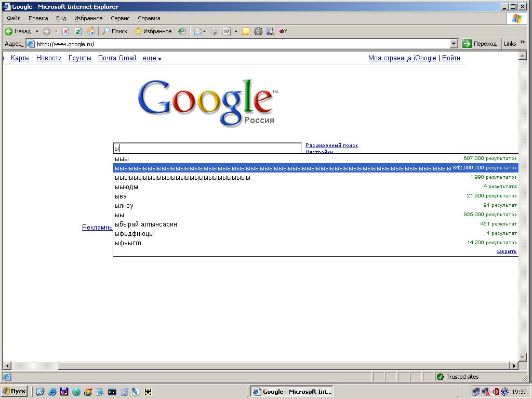This screenshot has height=399, width=532.
Task: Open the Home page icon
Action: (x=91, y=32)
